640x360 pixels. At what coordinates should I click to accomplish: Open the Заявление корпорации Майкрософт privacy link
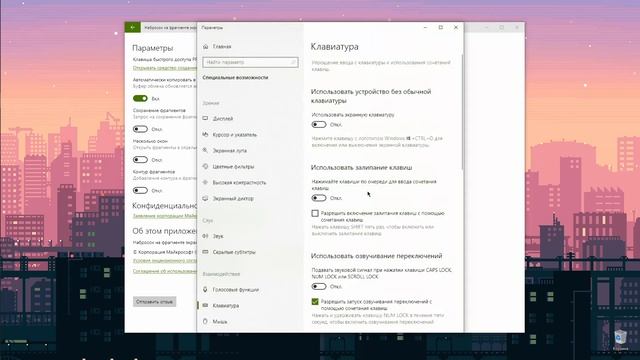pos(164,216)
